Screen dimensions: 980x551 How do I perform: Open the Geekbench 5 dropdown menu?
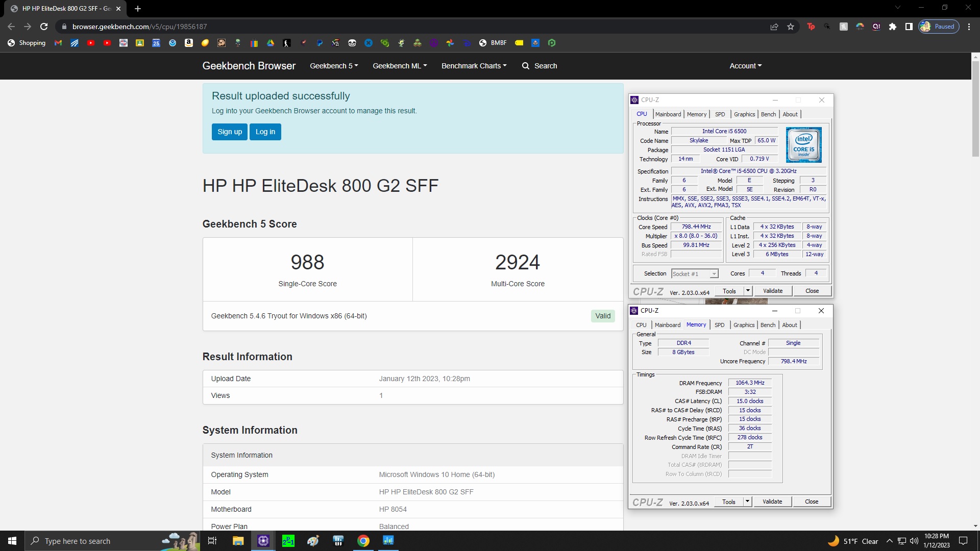pyautogui.click(x=334, y=66)
